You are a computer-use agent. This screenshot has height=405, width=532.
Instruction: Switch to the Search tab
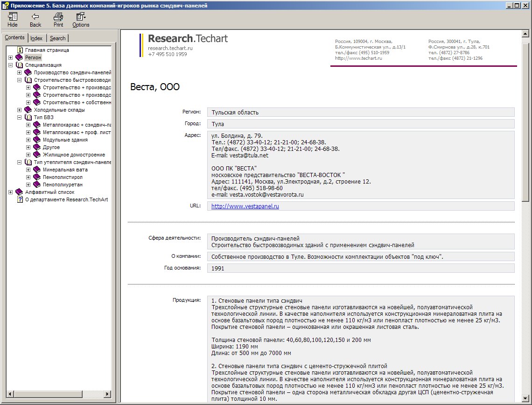[58, 38]
